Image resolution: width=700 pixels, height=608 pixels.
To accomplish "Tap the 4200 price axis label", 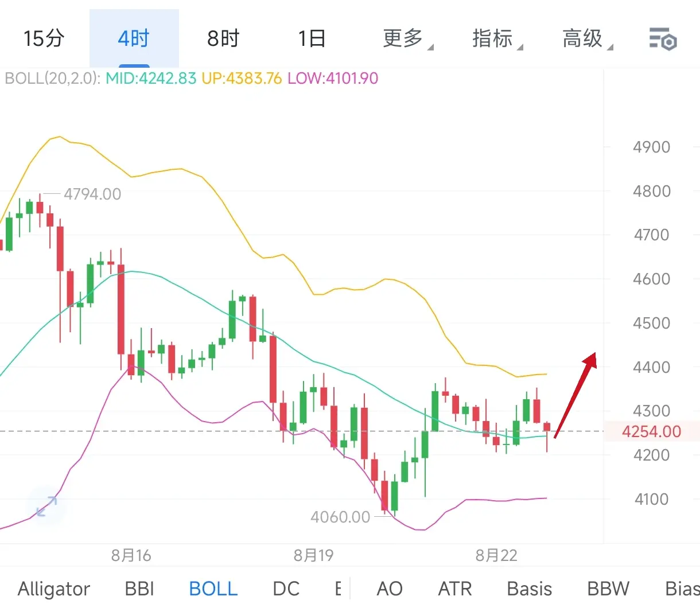I will [652, 455].
